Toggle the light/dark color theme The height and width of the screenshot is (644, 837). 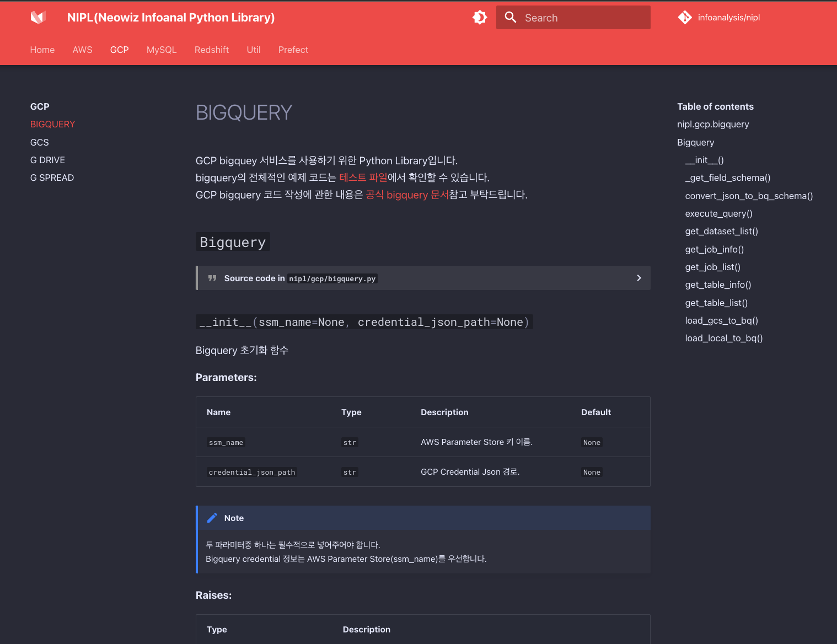coord(480,18)
